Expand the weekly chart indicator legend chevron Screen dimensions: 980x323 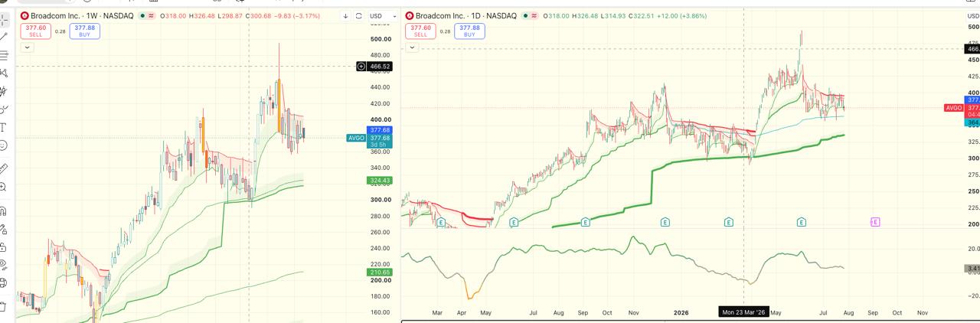(x=27, y=47)
